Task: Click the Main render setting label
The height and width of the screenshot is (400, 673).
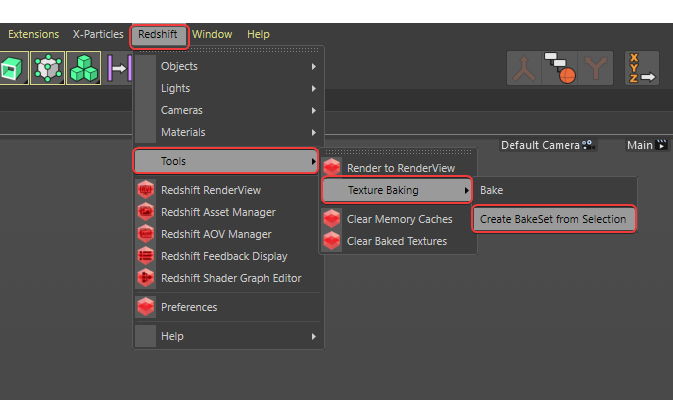Action: [640, 145]
